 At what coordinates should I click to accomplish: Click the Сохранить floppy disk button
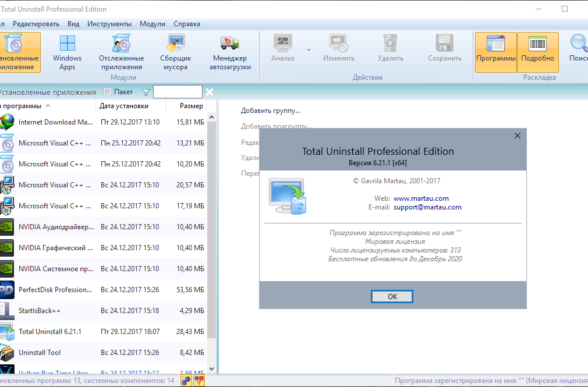coord(445,49)
